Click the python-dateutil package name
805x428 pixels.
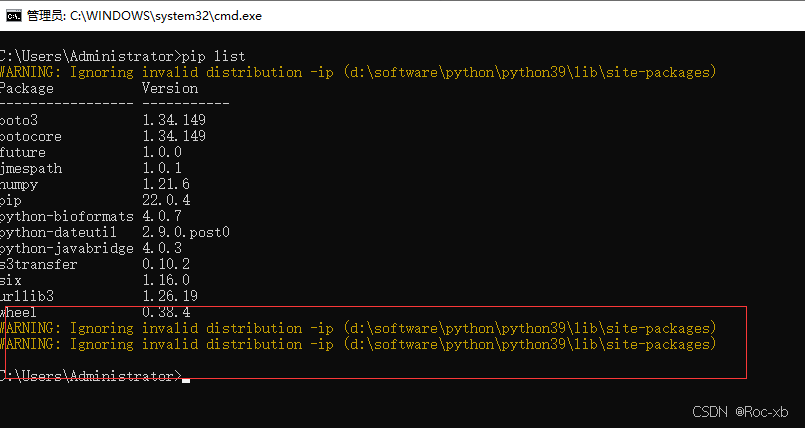(x=59, y=232)
